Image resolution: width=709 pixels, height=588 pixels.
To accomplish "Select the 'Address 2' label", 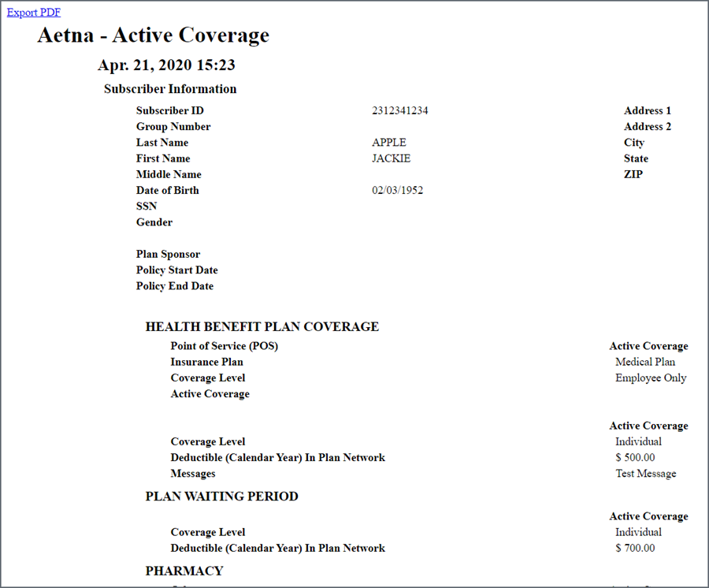I will (648, 127).
